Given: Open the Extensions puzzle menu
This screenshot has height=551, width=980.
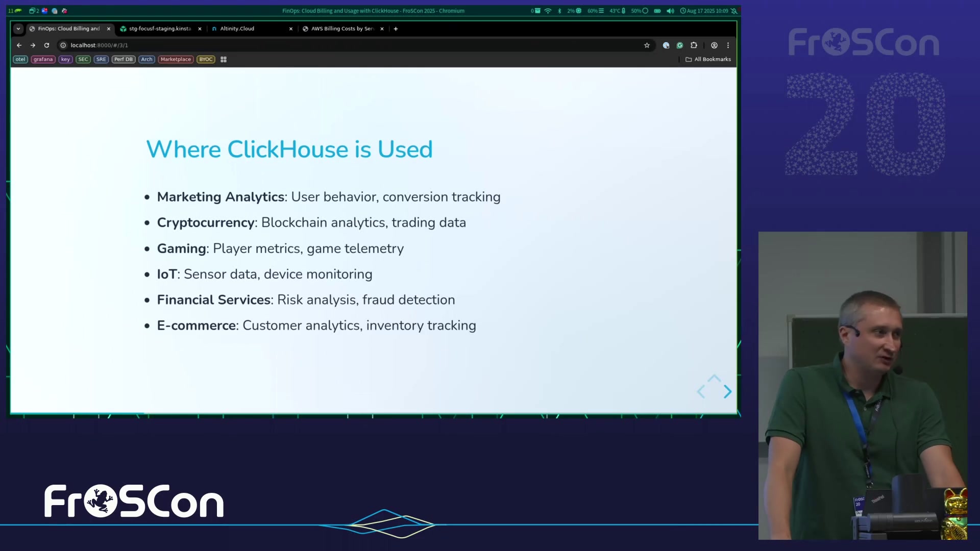Looking at the screenshot, I should tap(694, 45).
